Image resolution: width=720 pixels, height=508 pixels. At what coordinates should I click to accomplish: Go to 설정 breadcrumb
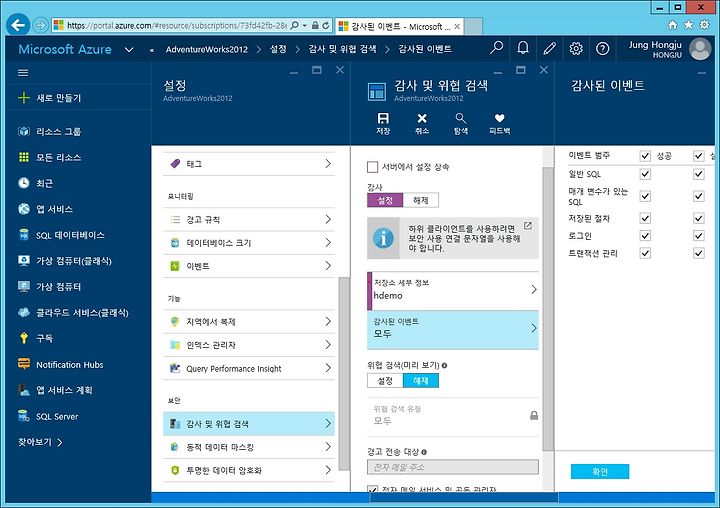point(278,49)
